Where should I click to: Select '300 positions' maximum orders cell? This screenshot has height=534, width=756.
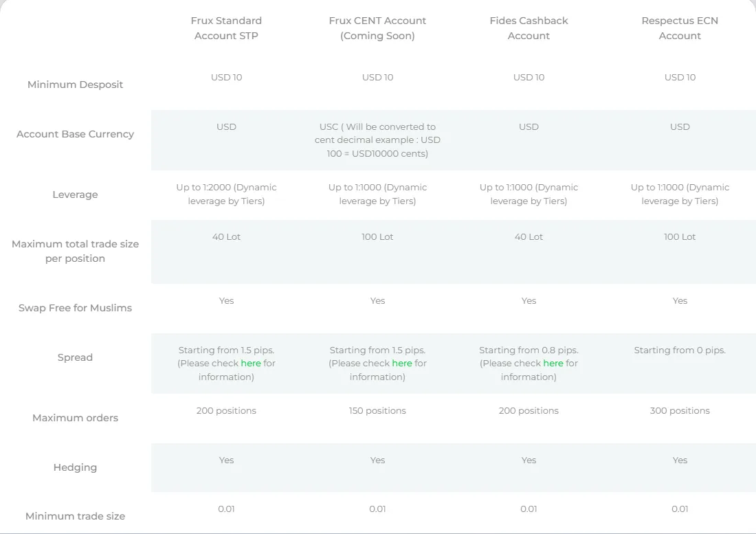(x=680, y=410)
